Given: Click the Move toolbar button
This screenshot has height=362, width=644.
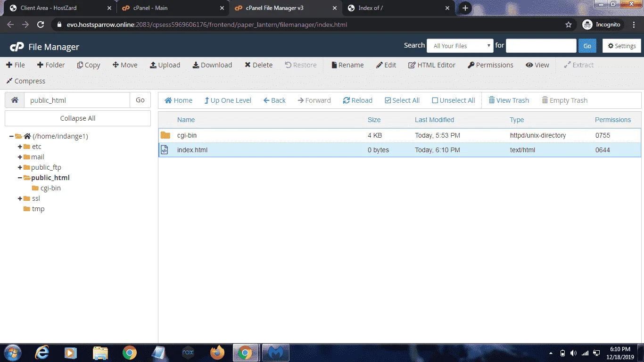Looking at the screenshot, I should 125,65.
